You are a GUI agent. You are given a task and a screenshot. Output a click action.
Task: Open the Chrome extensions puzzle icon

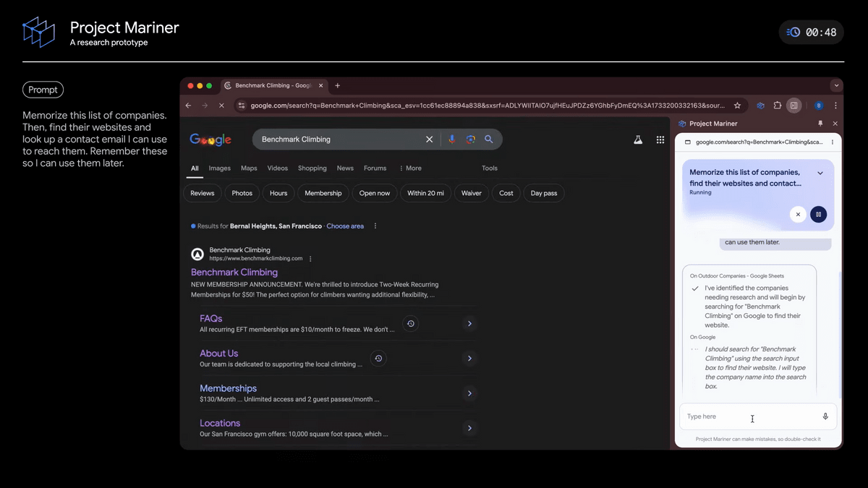coord(777,105)
